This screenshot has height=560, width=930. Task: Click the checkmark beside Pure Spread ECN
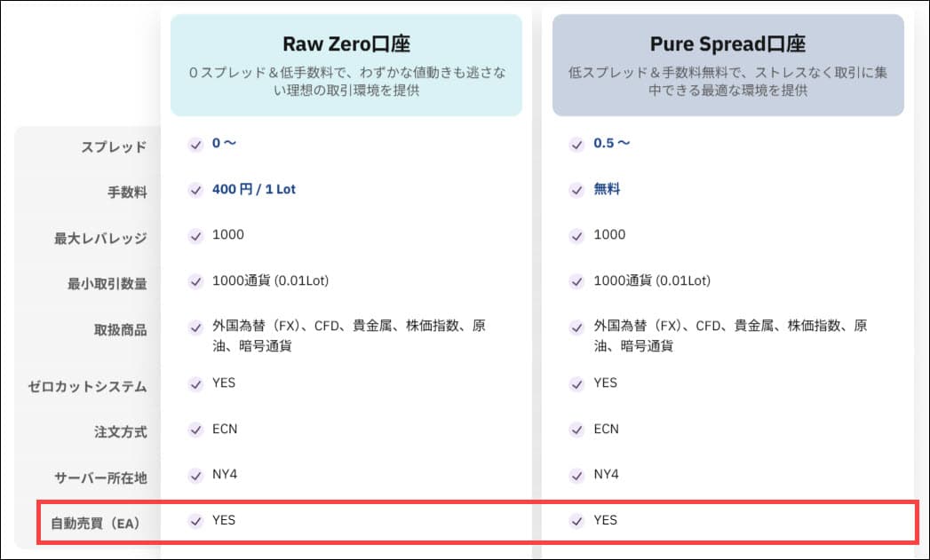tap(577, 430)
